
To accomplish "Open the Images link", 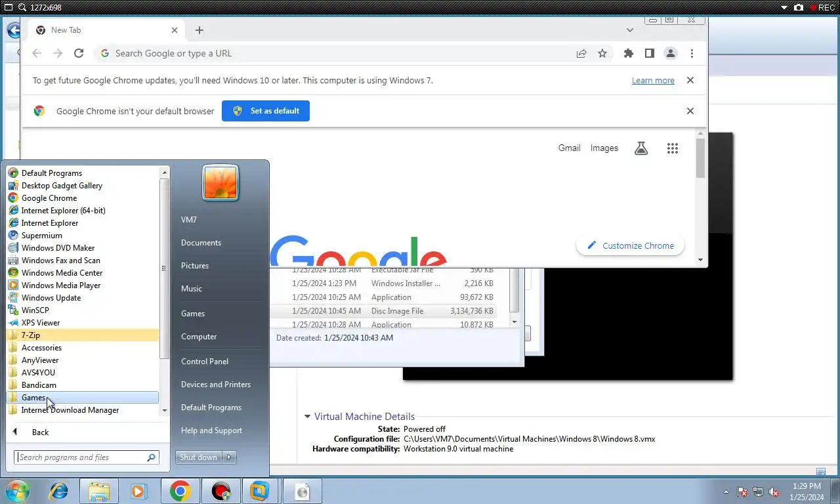I will coord(604,148).
